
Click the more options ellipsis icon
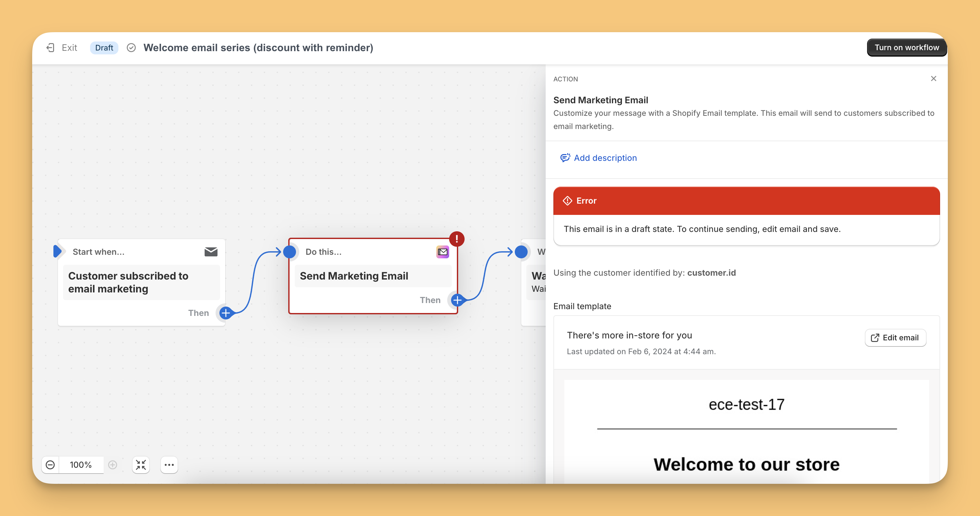pyautogui.click(x=170, y=465)
